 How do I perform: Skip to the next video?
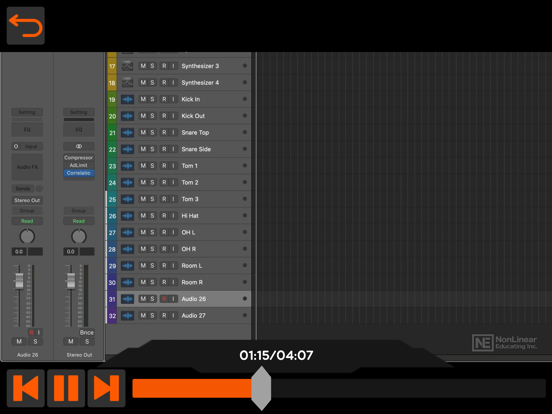pos(106,388)
